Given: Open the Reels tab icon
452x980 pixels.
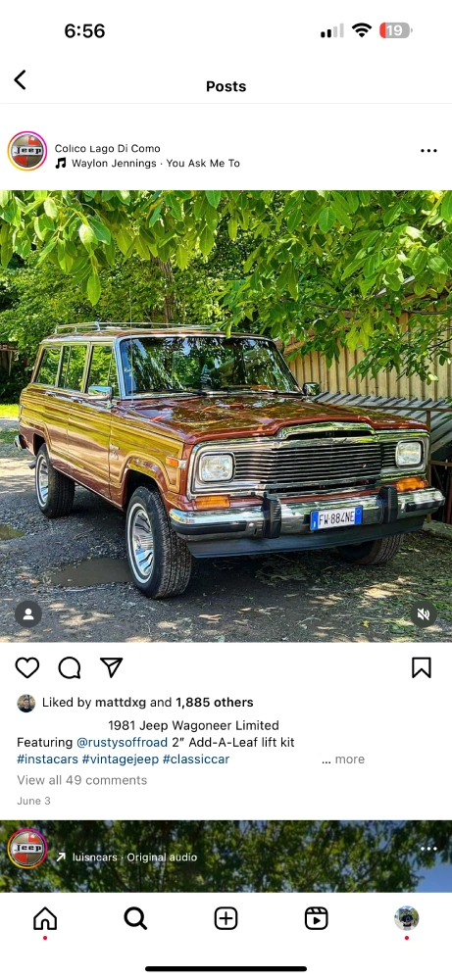Looking at the screenshot, I should click(317, 918).
